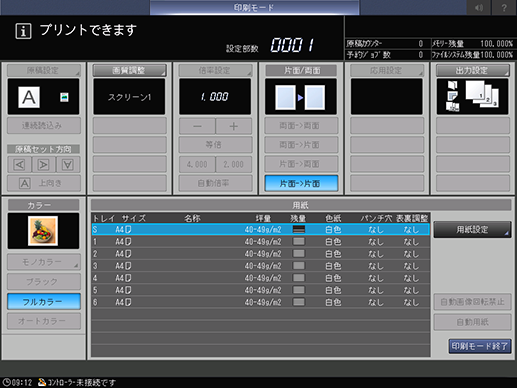Click the A icon on 上向き button
This screenshot has width=517, height=388.
coord(25,183)
